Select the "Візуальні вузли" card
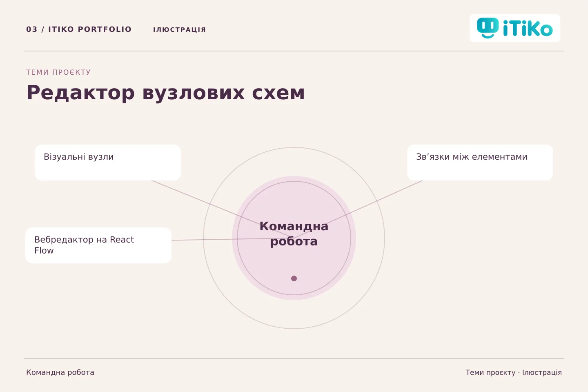 108,163
